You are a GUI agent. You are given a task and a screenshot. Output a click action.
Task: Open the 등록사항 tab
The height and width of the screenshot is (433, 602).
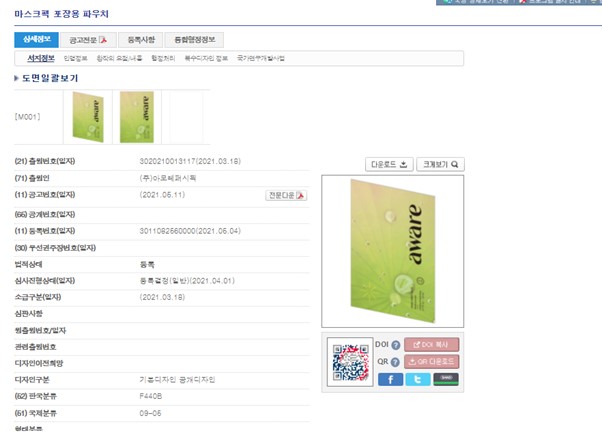(141, 40)
